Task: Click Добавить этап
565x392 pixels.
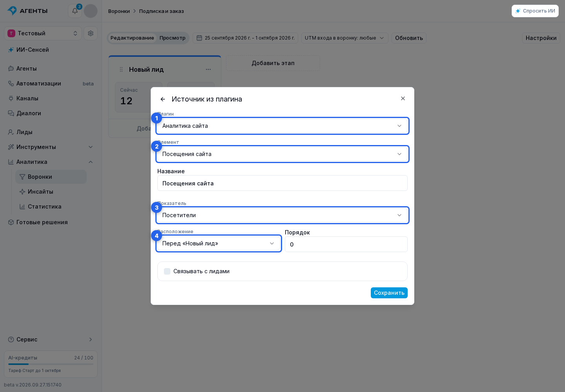Action: click(273, 63)
